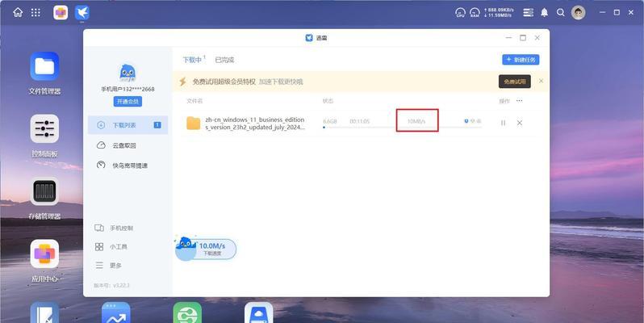Click the lightning icon in promo banner
This screenshot has width=644, height=323.
click(182, 82)
